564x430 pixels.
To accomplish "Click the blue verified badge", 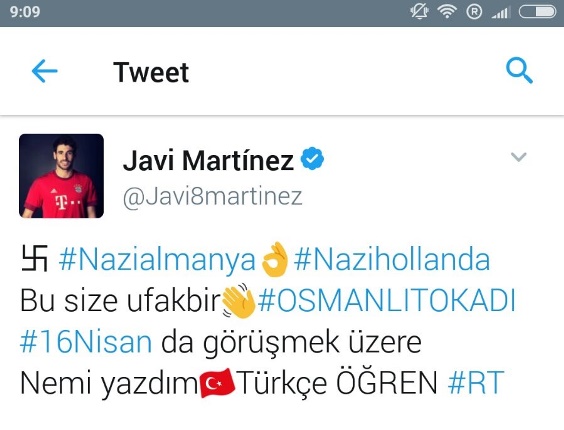I will tap(312, 158).
